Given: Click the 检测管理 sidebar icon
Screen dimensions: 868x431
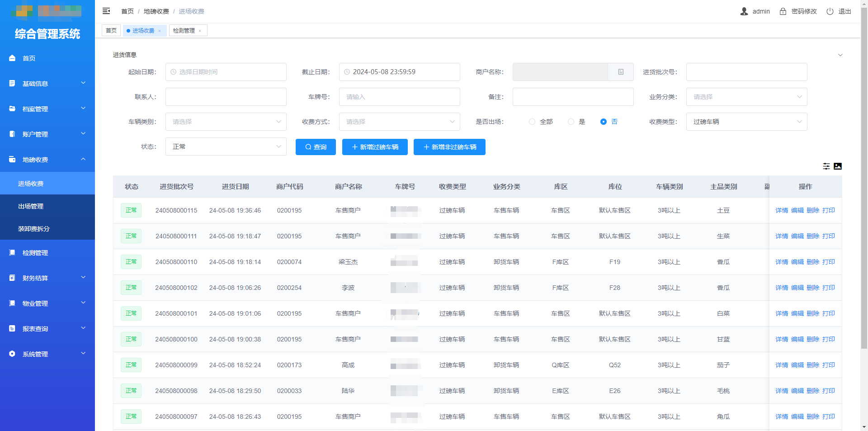Looking at the screenshot, I should point(12,253).
